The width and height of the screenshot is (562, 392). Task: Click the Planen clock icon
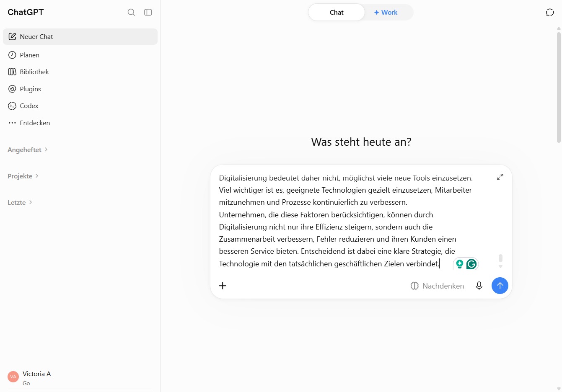pyautogui.click(x=12, y=55)
